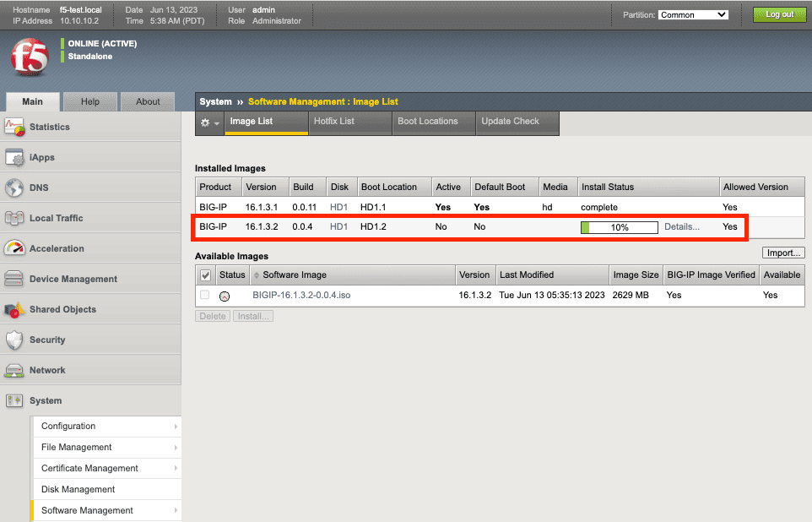Open the BIGIP-16.1.3.2-0.0.4.iso image link
Viewport: 812px width, 522px height.
301,295
